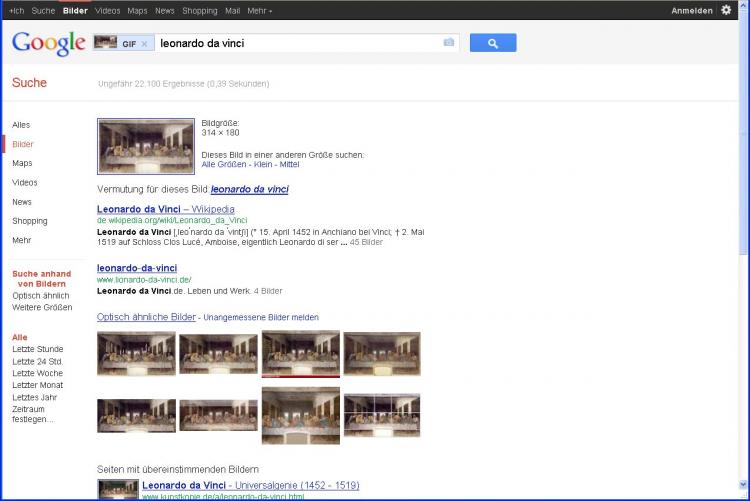Switch to Videos in top navigation bar
This screenshot has height=501, width=750.
[107, 10]
